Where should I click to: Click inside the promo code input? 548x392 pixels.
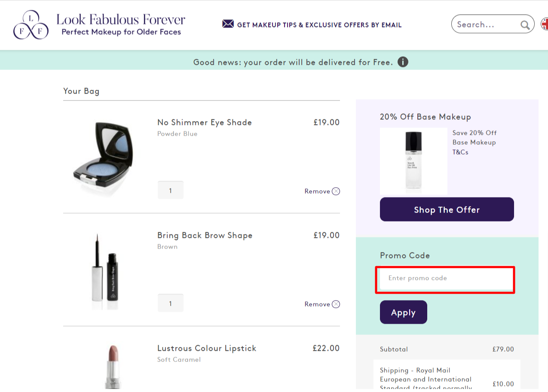click(x=445, y=280)
